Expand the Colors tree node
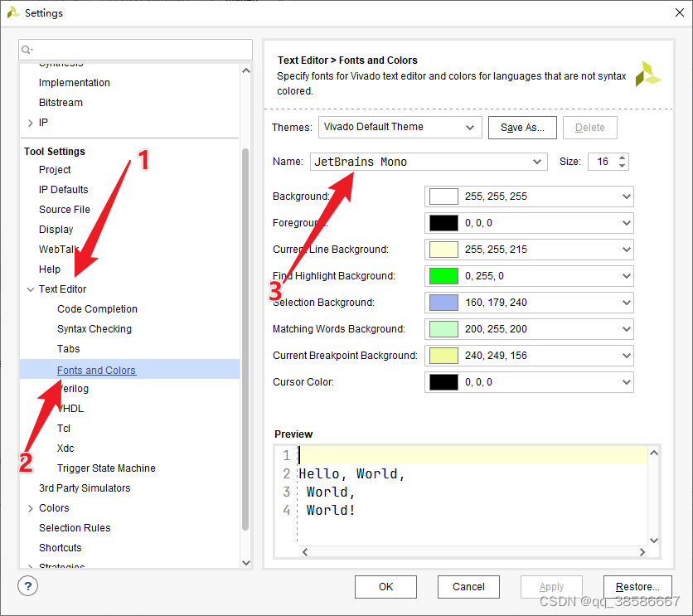The width and height of the screenshot is (693, 616). (30, 508)
